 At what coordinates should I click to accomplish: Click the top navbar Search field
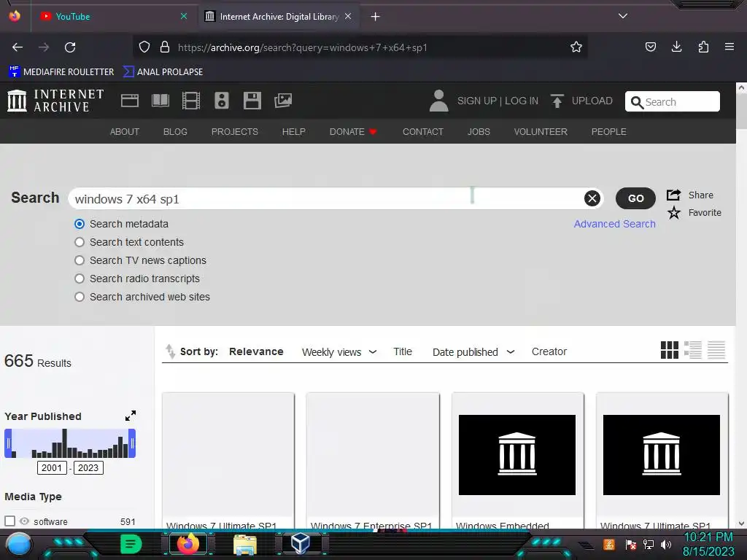coord(672,101)
